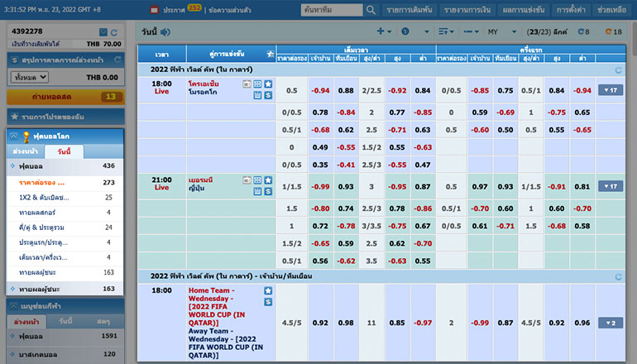Expand more markets 17 for the Croatia match

[611, 90]
